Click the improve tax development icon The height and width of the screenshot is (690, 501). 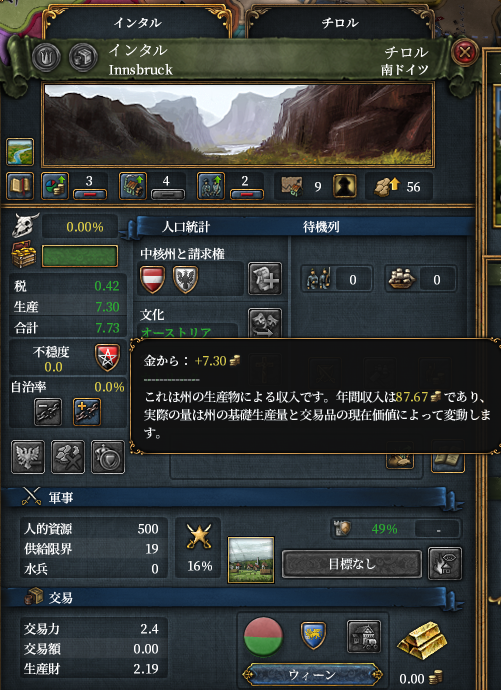click(55, 186)
